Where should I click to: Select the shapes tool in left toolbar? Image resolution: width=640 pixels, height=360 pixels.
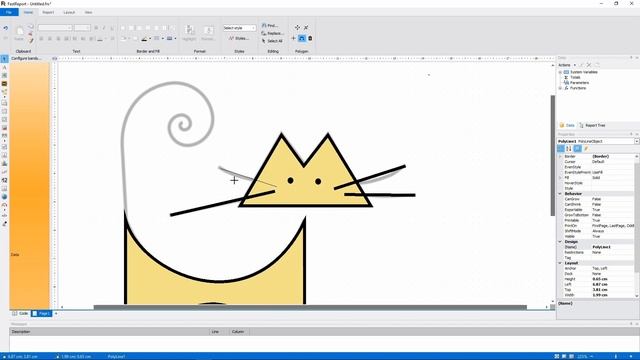click(4, 92)
